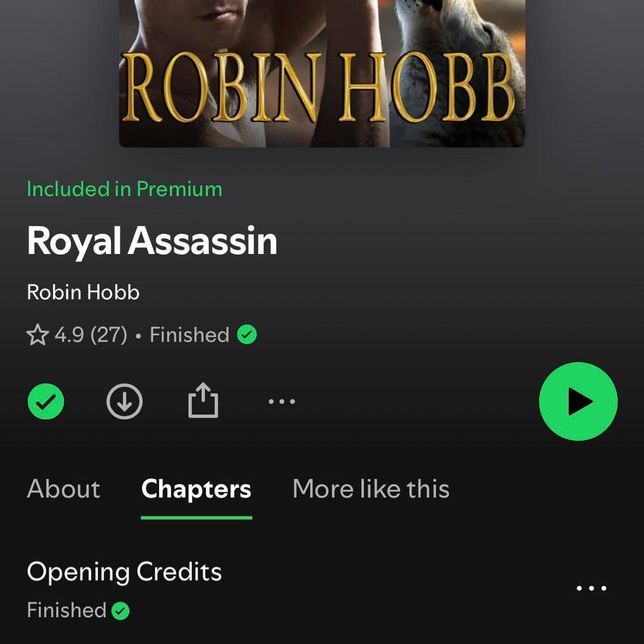Download the Royal Assassin audiobook
This screenshot has width=644, height=644.
[x=125, y=401]
